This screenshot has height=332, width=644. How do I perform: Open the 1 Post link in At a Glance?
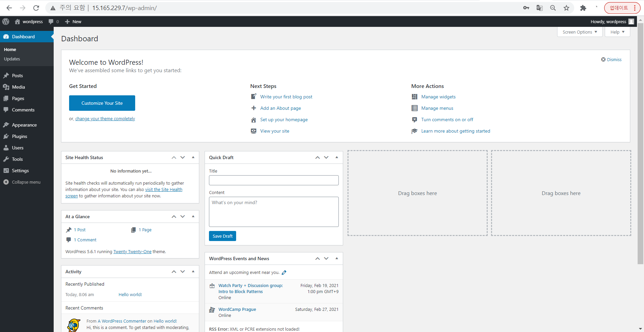(x=80, y=230)
